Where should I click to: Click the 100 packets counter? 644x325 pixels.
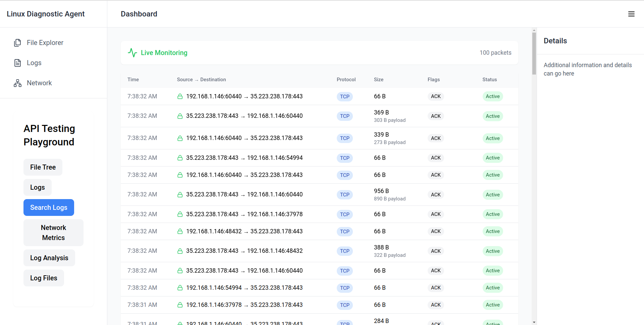coord(495,53)
